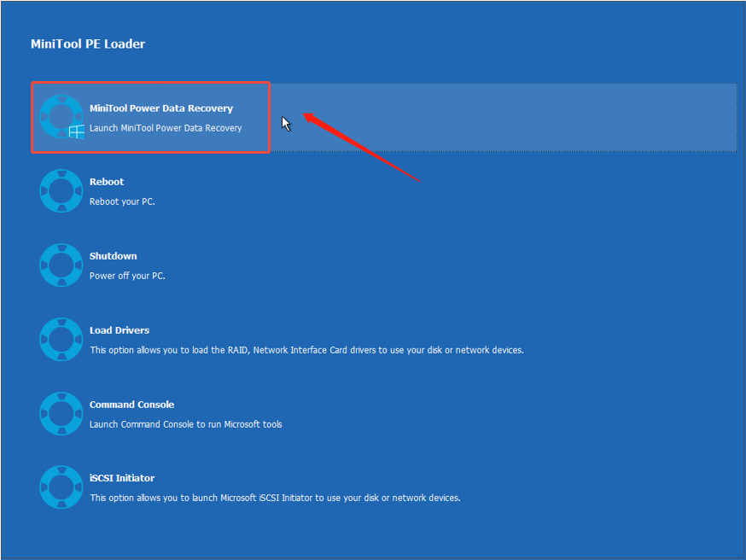Click the Reboot circular icon
Image resolution: width=746 pixels, height=560 pixels.
pos(61,190)
